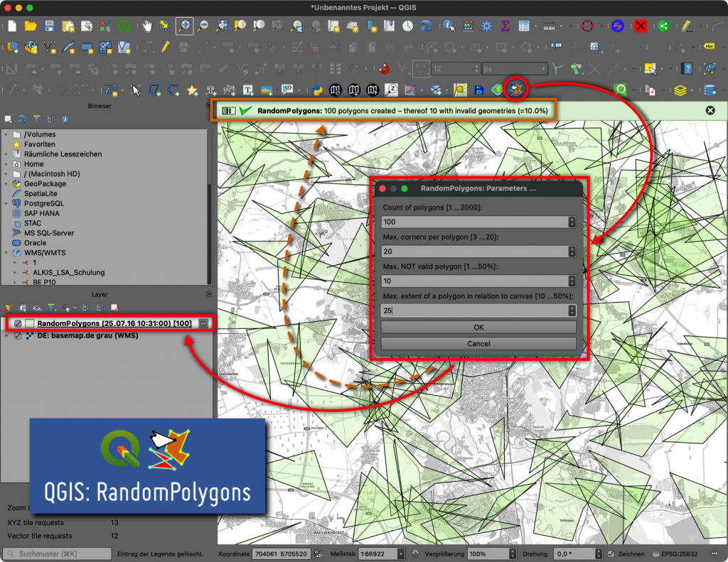This screenshot has height=562, width=728.
Task: Open the measure line ruler tool
Action: coord(550,26)
